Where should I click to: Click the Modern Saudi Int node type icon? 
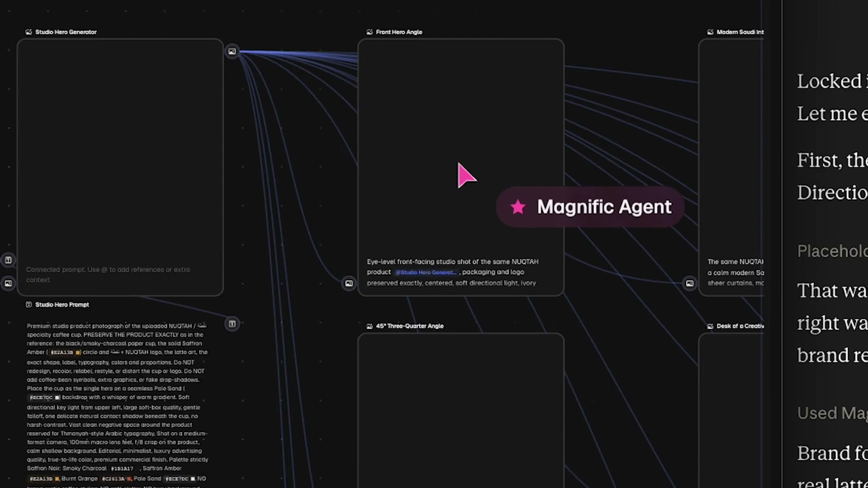tap(710, 32)
